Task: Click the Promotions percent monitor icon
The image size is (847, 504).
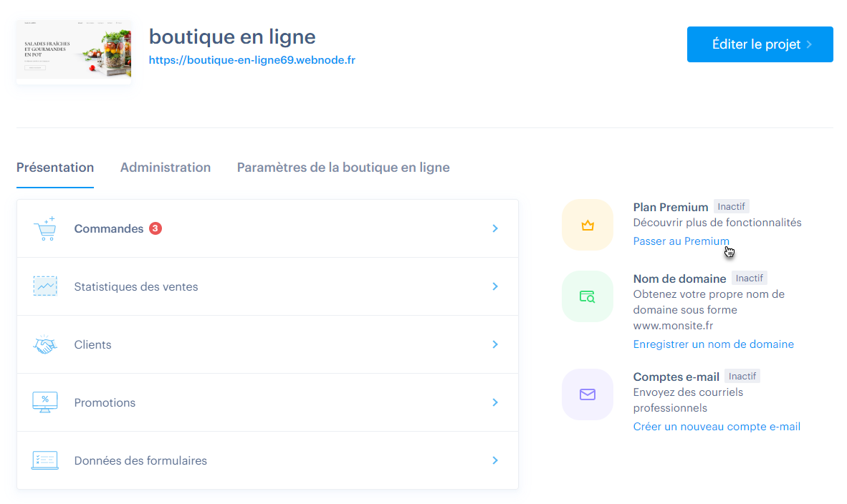Action: 44,402
